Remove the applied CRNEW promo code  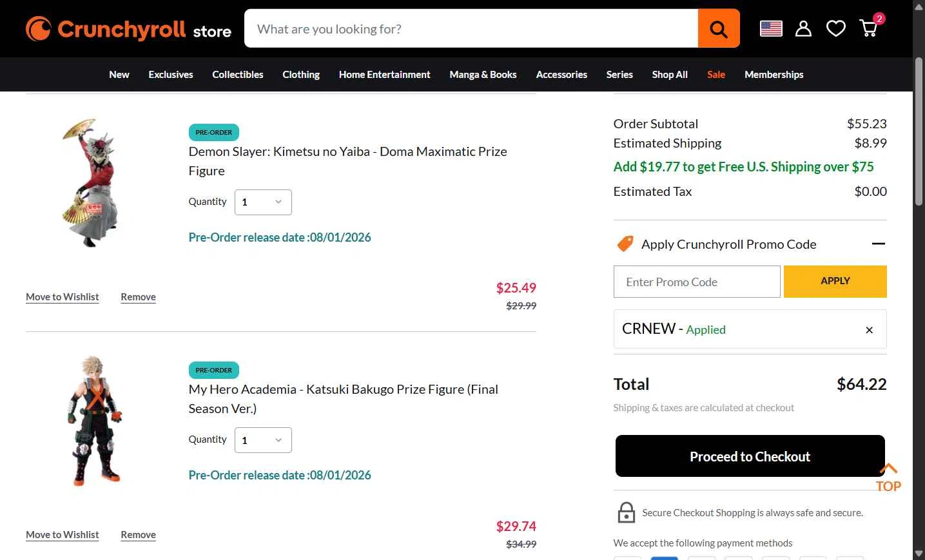(869, 330)
